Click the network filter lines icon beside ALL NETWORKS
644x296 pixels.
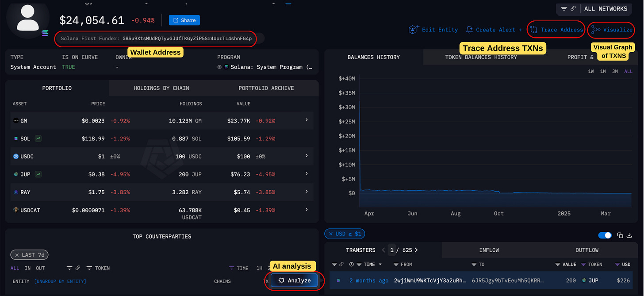(x=564, y=9)
